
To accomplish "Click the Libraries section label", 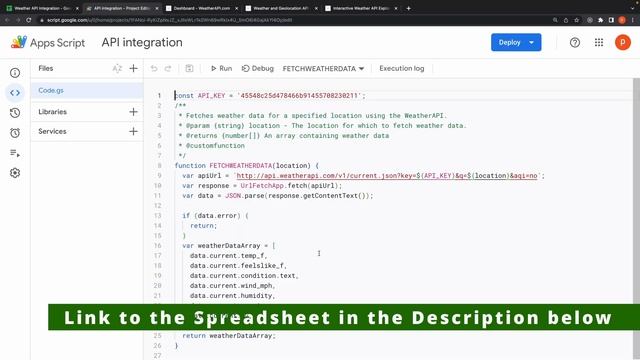I will (x=53, y=112).
